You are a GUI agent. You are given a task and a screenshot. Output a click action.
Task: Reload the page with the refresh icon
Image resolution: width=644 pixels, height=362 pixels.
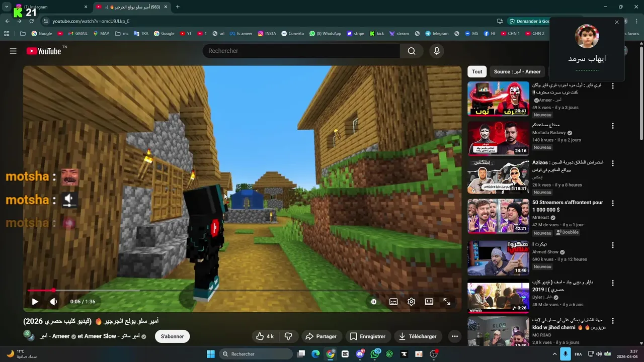pyautogui.click(x=32, y=21)
